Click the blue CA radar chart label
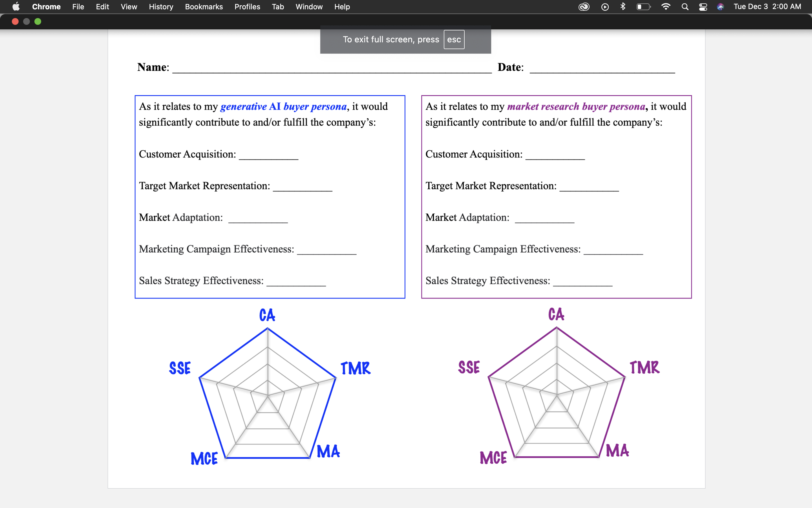Viewport: 812px width, 508px height. 267,315
